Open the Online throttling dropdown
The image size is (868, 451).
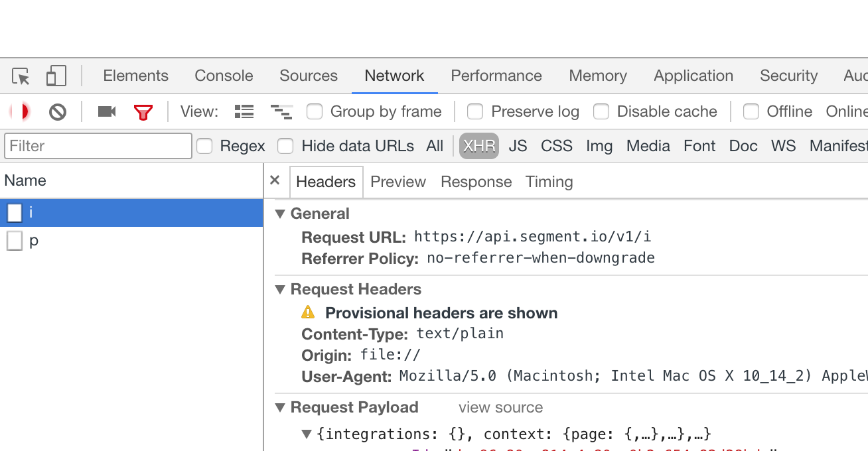click(x=846, y=111)
